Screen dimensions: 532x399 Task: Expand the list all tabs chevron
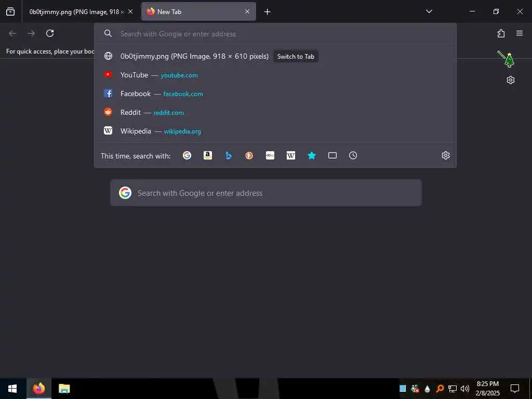pos(429,11)
